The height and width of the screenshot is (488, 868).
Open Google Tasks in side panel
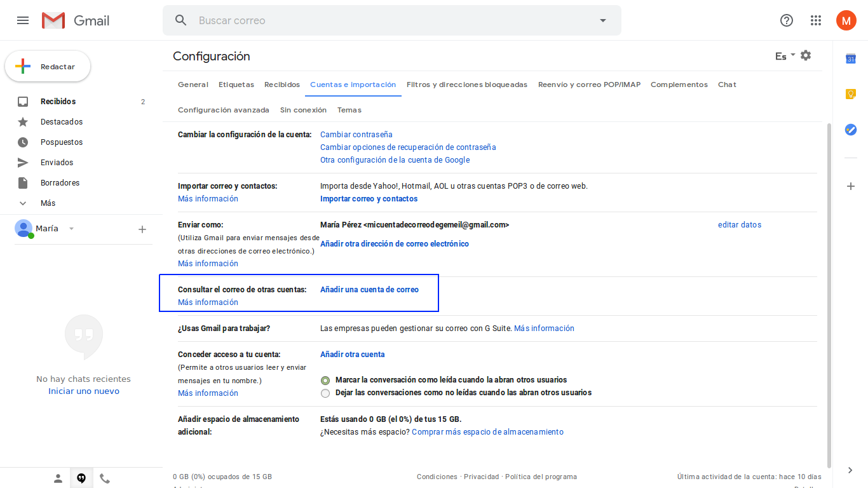point(851,130)
